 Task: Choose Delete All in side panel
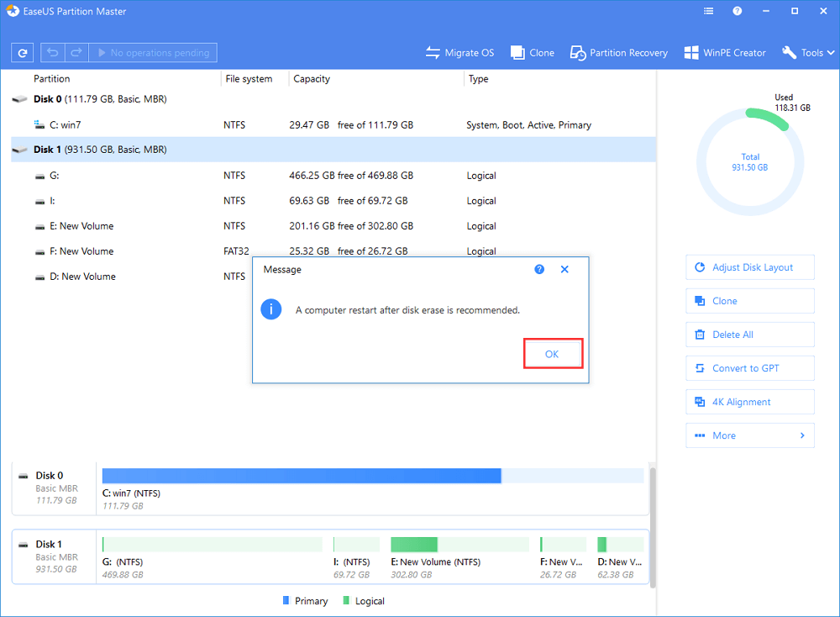point(750,335)
